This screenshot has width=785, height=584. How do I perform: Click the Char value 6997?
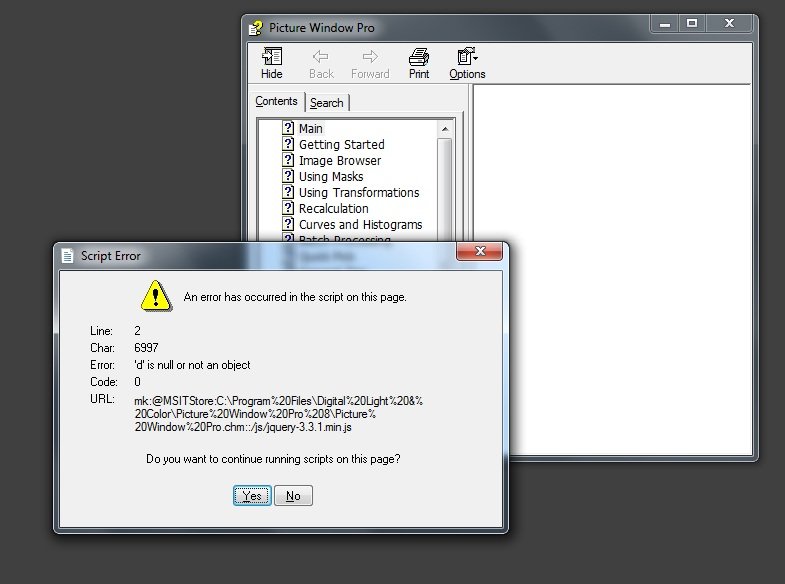(146, 348)
